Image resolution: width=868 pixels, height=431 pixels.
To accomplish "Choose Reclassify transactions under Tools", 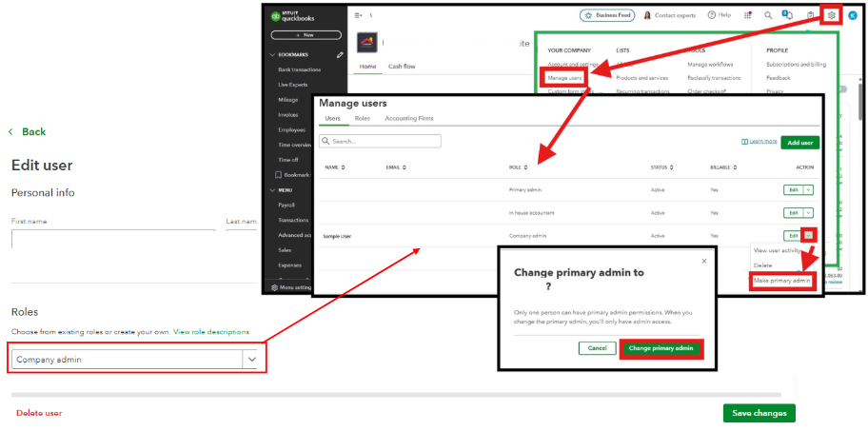I will [x=714, y=78].
